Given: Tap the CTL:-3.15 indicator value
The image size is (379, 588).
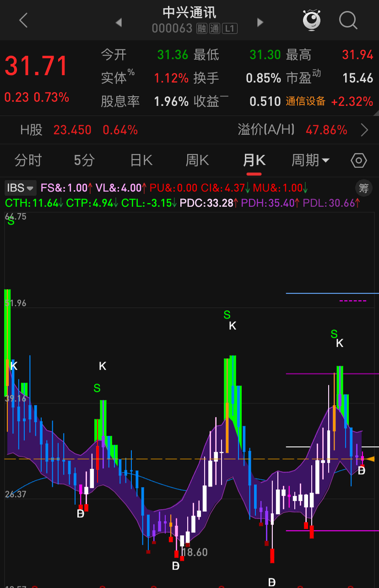Looking at the screenshot, I should [149, 203].
